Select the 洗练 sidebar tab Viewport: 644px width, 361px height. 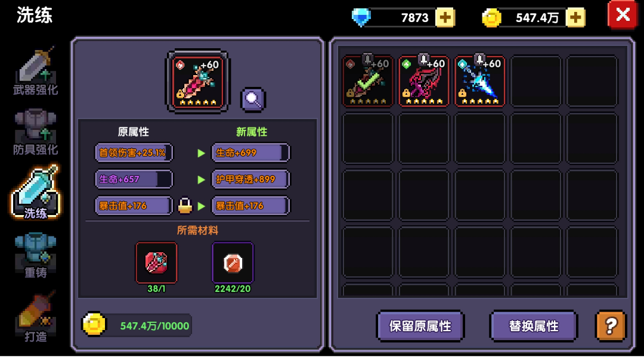35,193
